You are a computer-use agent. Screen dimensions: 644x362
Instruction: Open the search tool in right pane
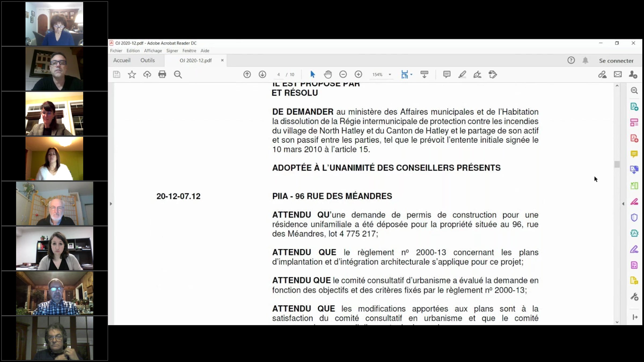tap(634, 91)
